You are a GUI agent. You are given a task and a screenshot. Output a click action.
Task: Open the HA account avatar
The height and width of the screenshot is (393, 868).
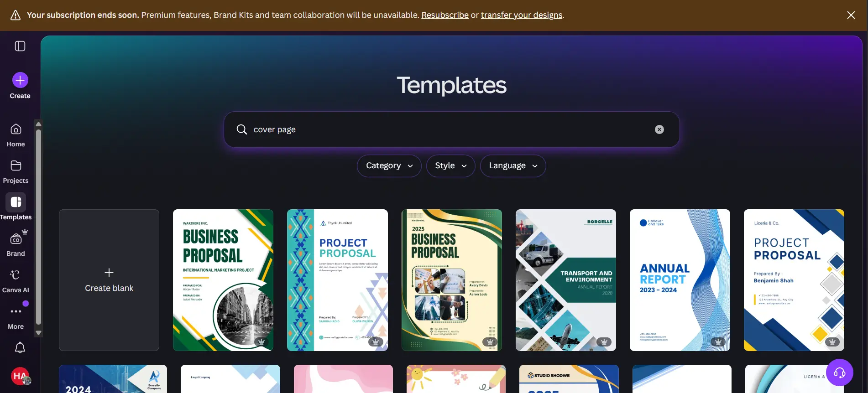[x=20, y=376]
